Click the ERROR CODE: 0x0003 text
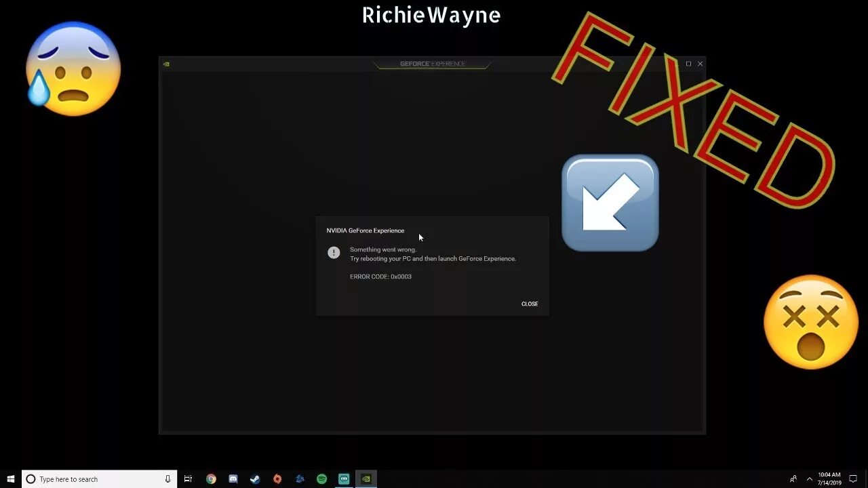Viewport: 868px width, 488px height. [380, 277]
